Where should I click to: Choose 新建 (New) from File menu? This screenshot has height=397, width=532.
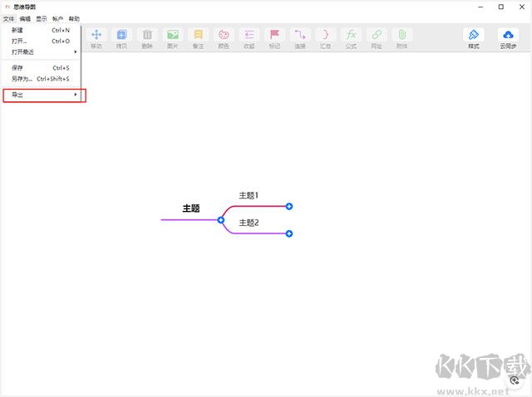tap(41, 30)
